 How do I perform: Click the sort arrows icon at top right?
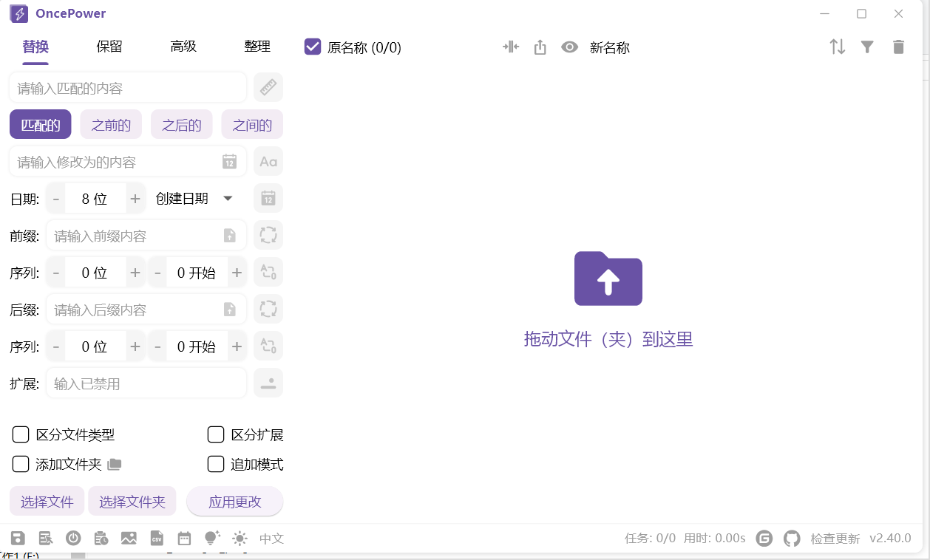[x=837, y=47]
